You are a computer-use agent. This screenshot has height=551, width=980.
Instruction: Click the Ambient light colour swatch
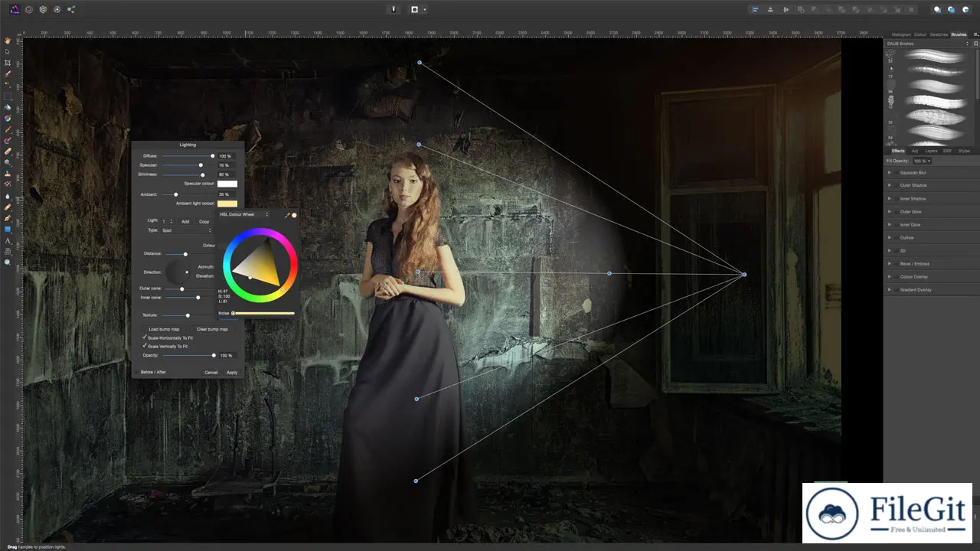click(227, 204)
